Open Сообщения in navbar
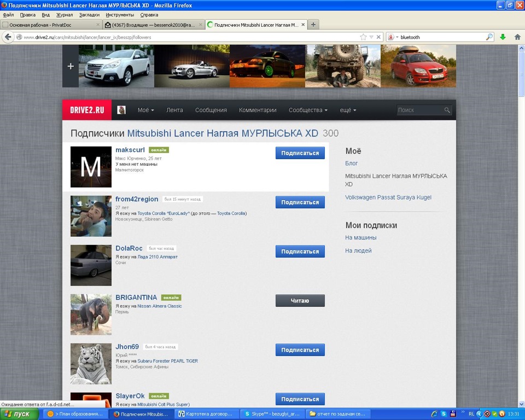Image resolution: width=525 pixels, height=420 pixels. point(211,110)
